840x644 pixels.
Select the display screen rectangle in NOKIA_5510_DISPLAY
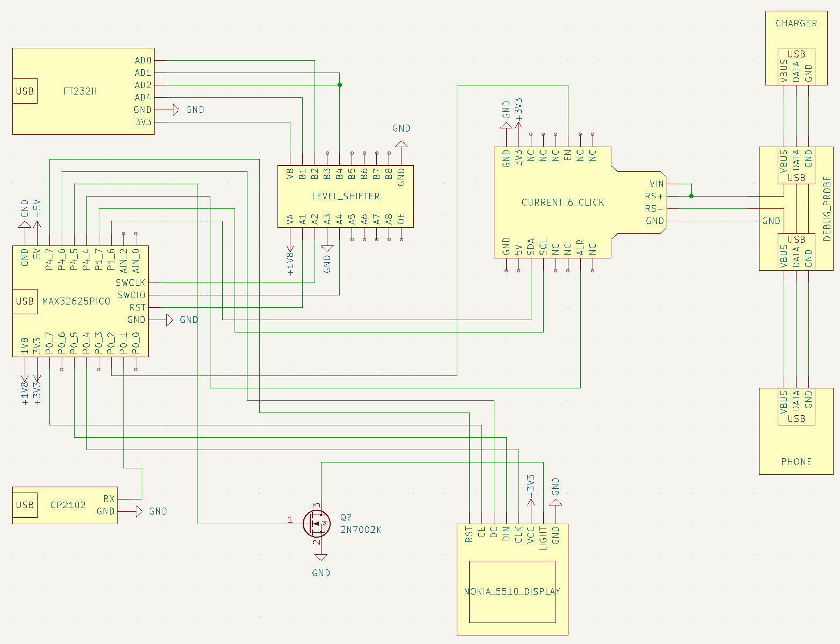[x=512, y=592]
